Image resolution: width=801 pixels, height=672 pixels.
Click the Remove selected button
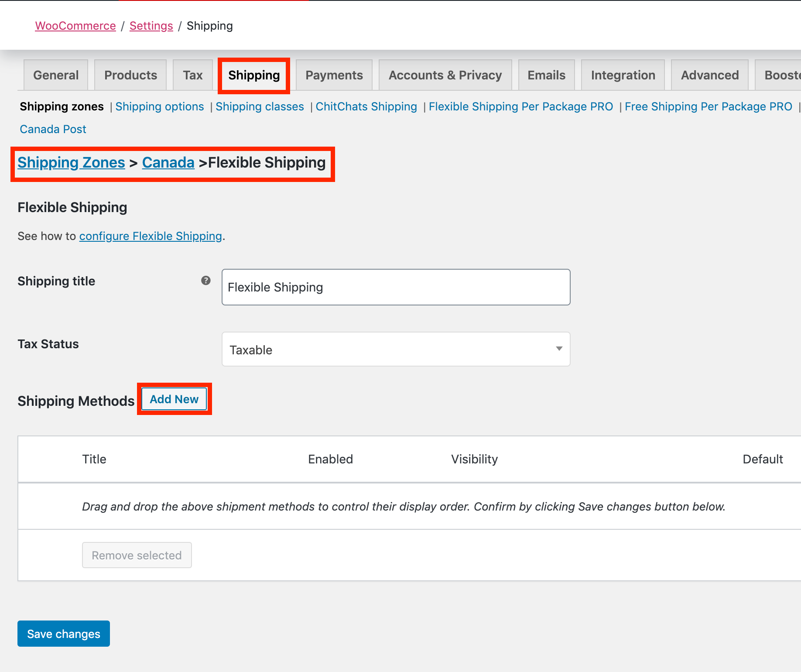(137, 555)
